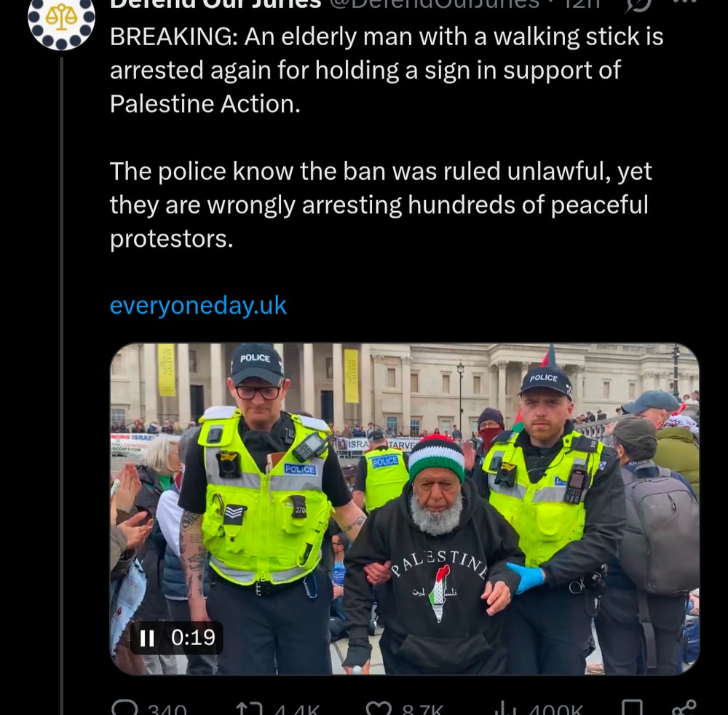Open the arrest video in full view
This screenshot has width=728, height=715.
404,508
